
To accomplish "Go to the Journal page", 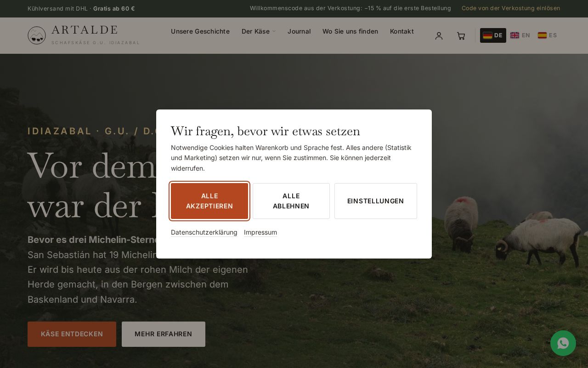I will (x=299, y=31).
